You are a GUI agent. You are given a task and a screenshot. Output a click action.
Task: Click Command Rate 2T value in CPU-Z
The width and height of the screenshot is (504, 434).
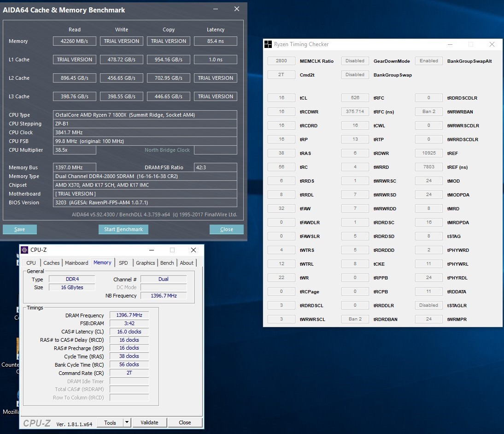tap(129, 373)
